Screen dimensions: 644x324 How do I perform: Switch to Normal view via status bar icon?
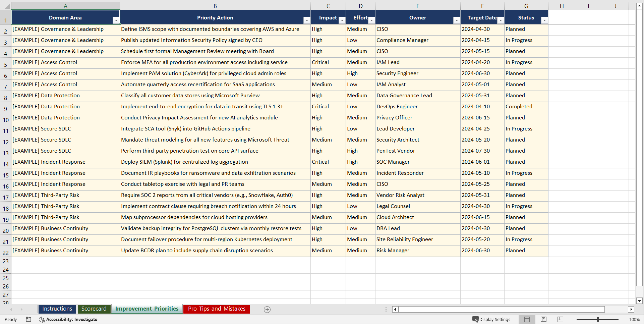click(x=527, y=319)
